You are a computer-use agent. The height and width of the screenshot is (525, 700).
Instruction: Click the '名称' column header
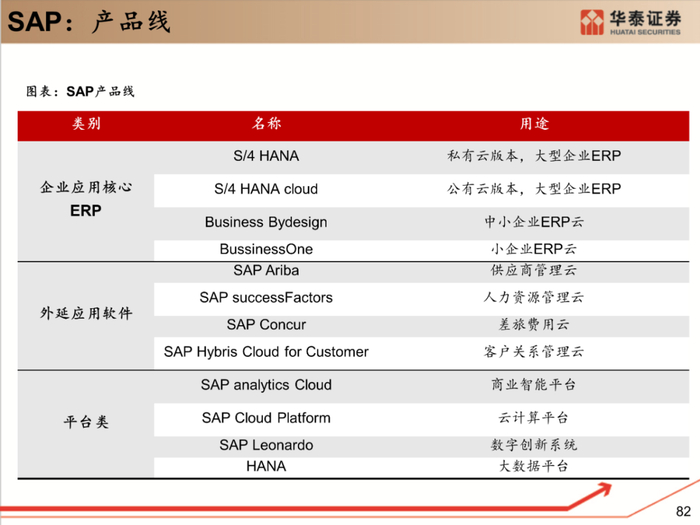[266, 124]
